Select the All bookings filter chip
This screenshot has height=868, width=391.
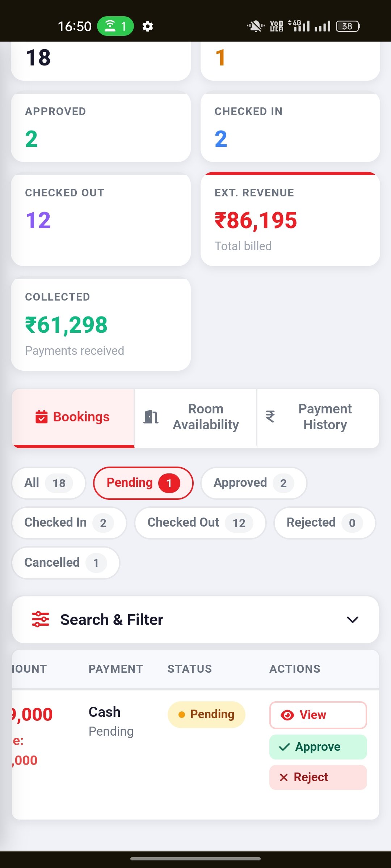(x=49, y=483)
